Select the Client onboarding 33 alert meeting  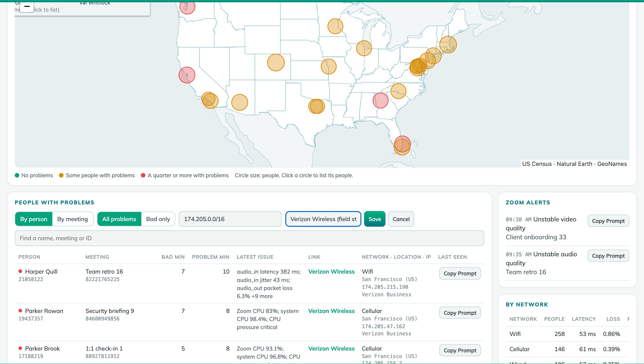pos(536,237)
